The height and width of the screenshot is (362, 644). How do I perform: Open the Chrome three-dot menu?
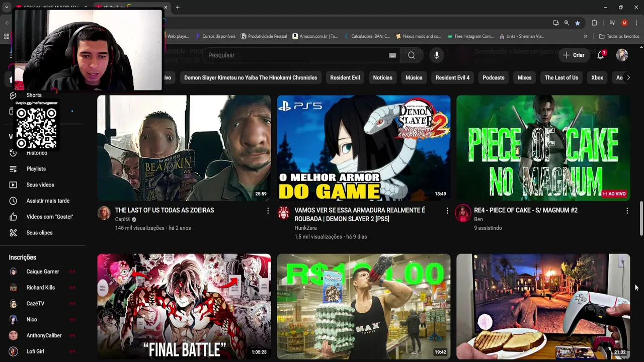click(636, 23)
